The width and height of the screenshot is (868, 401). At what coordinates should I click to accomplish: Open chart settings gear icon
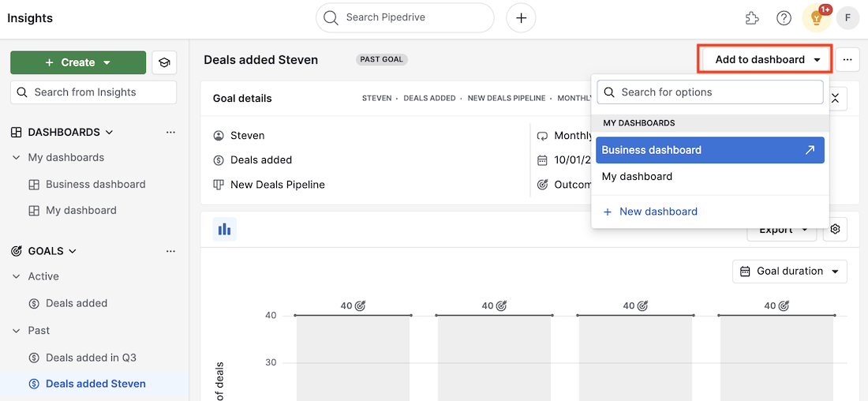836,229
